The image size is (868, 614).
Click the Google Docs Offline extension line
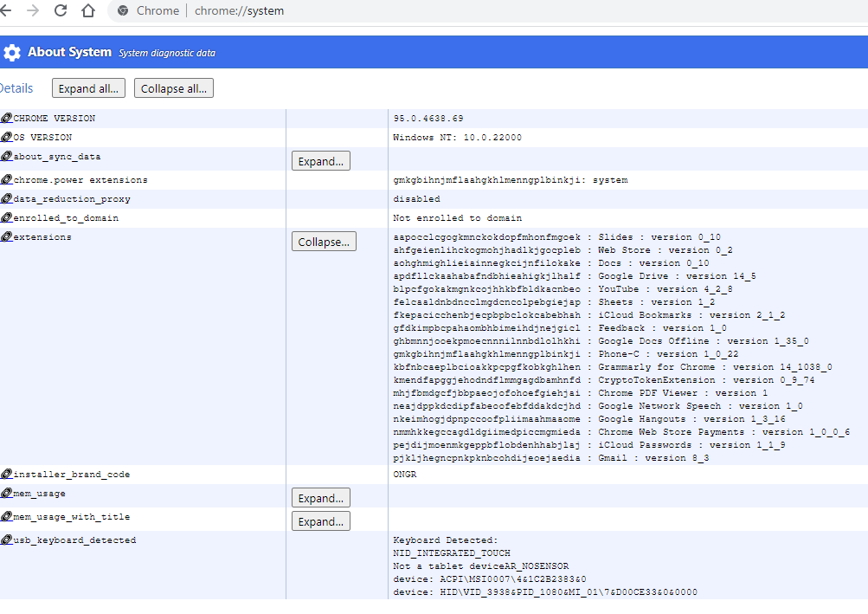tap(601, 341)
